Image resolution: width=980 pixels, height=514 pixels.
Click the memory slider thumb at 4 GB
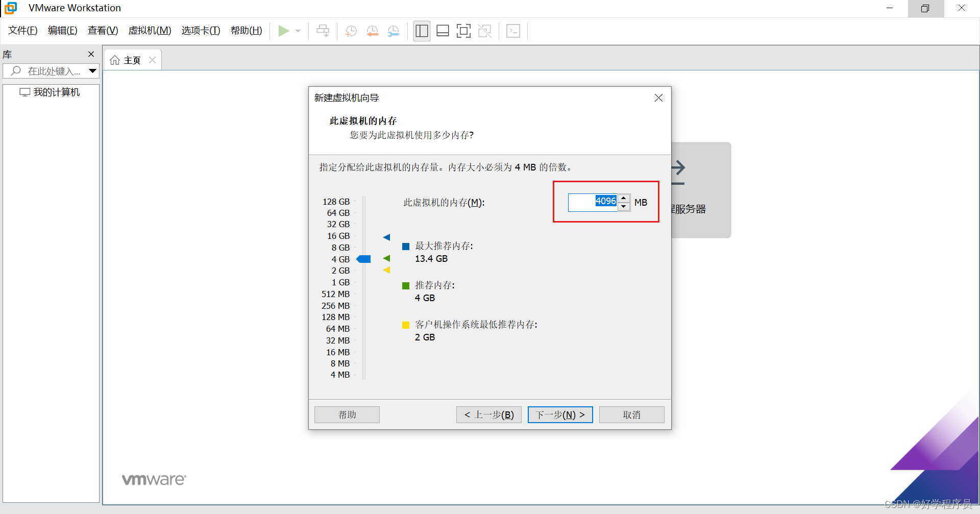(x=363, y=259)
